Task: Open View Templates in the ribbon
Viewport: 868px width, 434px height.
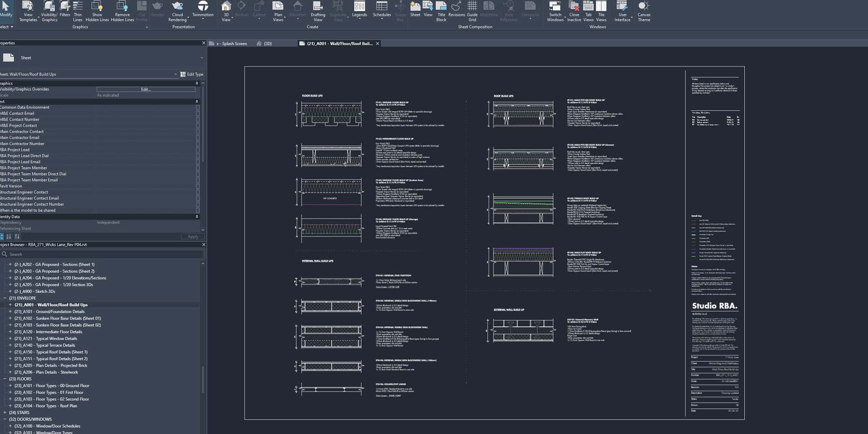Action: [x=28, y=12]
